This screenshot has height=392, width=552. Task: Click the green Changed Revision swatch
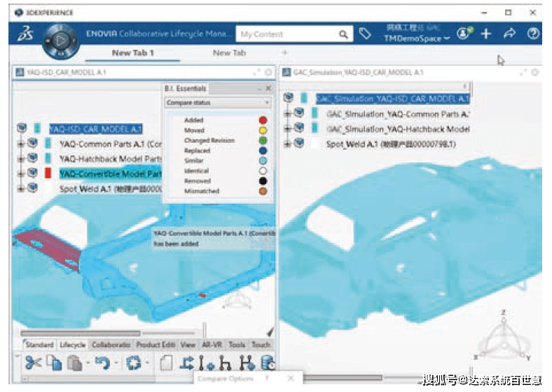[263, 141]
